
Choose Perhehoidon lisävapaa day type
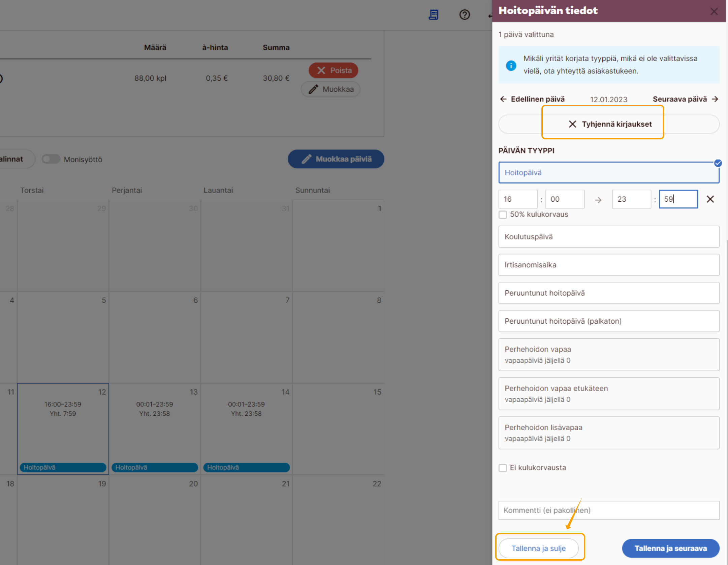pos(608,433)
